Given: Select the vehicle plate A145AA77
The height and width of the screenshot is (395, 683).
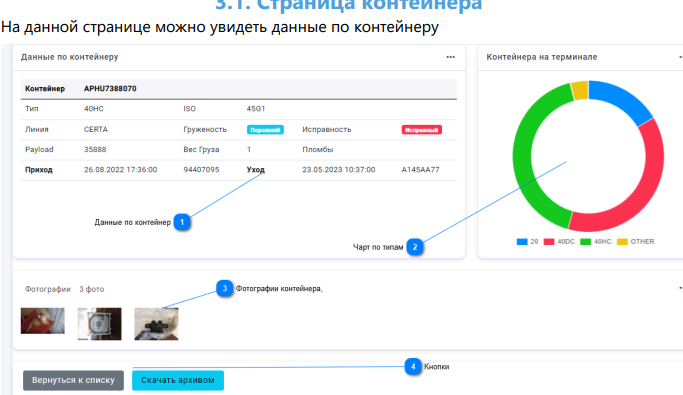Looking at the screenshot, I should pyautogui.click(x=420, y=169).
